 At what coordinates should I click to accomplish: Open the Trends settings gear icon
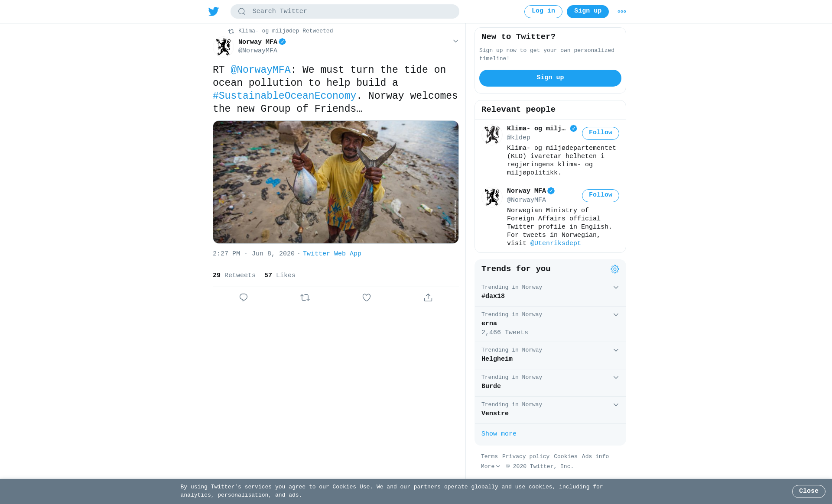tap(615, 269)
